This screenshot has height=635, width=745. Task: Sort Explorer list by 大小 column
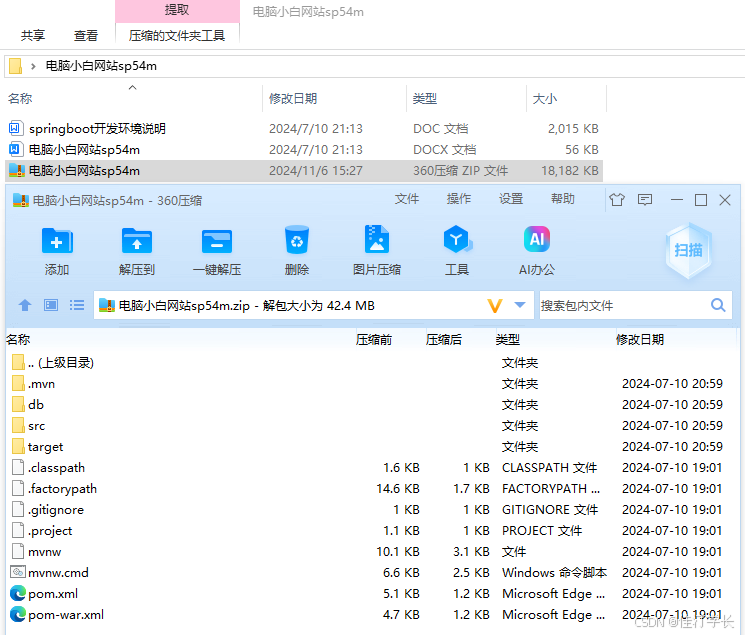pyautogui.click(x=544, y=98)
